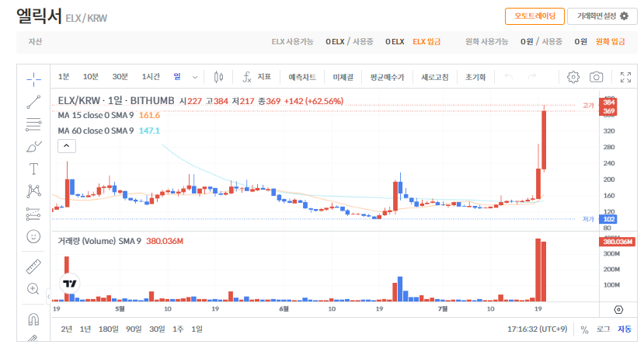This screenshot has width=644, height=345.
Task: Click the 380.036M volume axis label
Action: point(618,242)
